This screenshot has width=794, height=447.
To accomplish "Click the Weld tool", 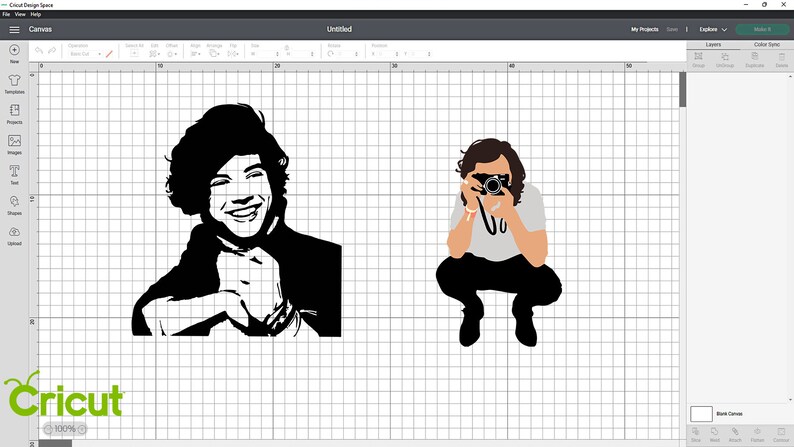I will [714, 434].
